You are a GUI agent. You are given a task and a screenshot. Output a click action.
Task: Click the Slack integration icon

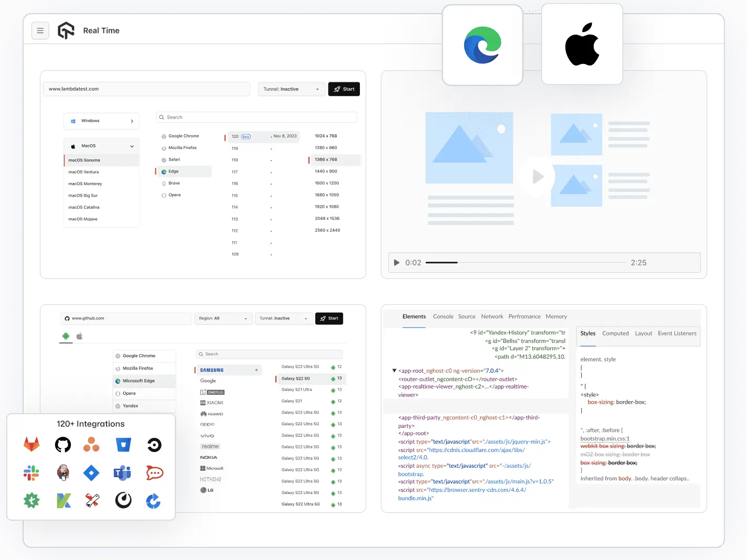pos(31,472)
